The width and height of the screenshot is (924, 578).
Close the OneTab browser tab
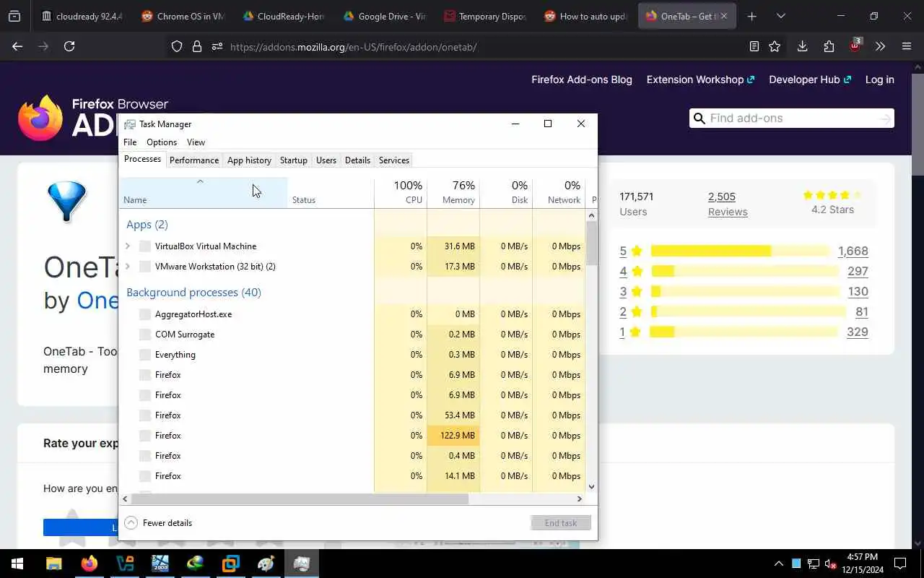coord(724,16)
